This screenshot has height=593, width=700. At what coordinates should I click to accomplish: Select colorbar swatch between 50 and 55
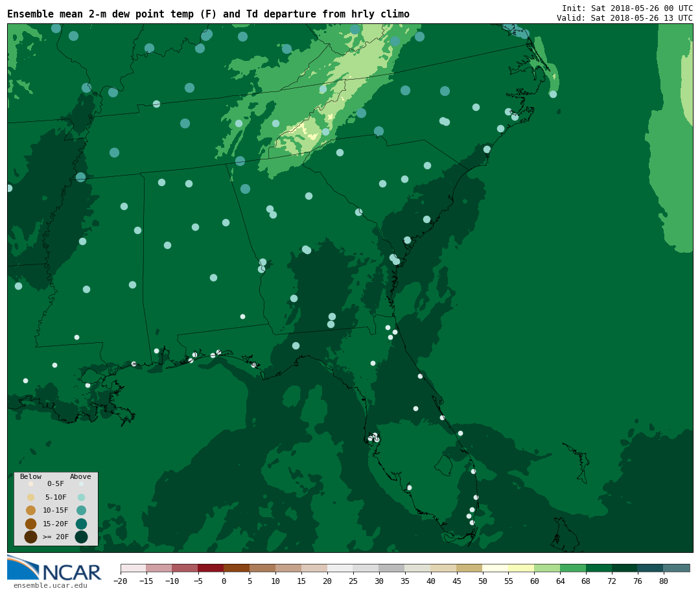496,568
